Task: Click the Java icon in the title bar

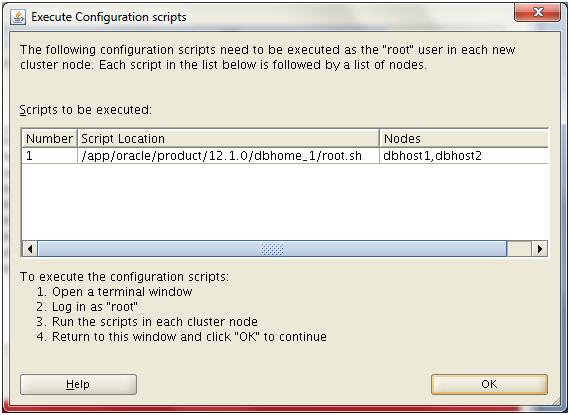Action: tap(18, 17)
